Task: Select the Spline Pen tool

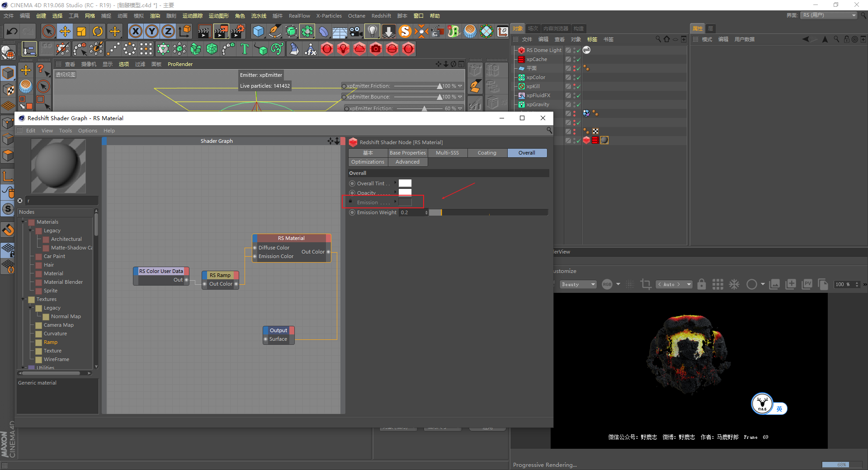Action: (275, 31)
